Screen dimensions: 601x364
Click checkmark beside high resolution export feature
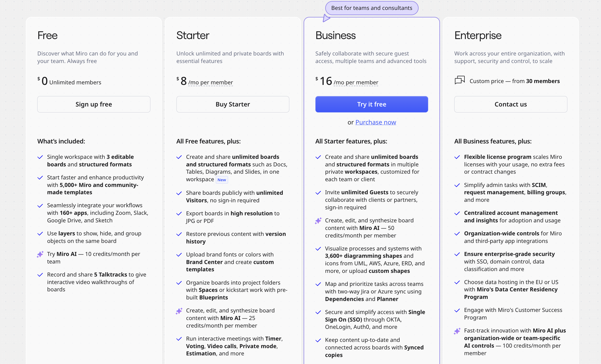click(x=179, y=214)
